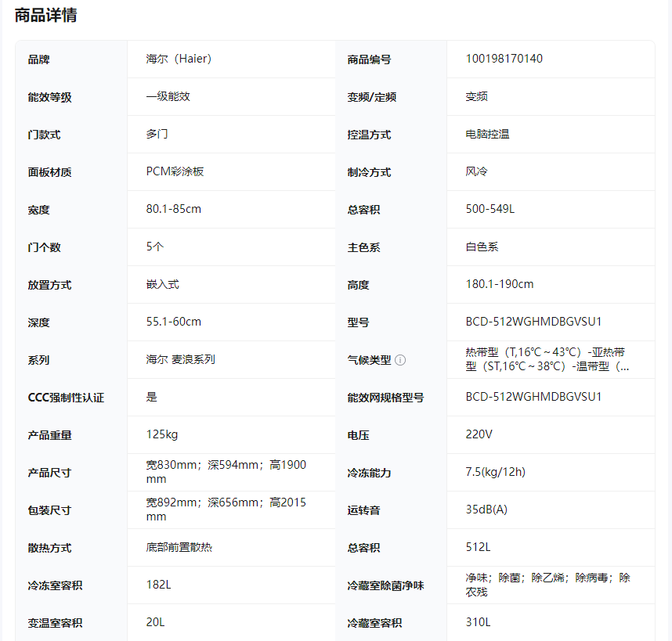
Task: Click brand value 海尔（Haier）
Action: [179, 59]
